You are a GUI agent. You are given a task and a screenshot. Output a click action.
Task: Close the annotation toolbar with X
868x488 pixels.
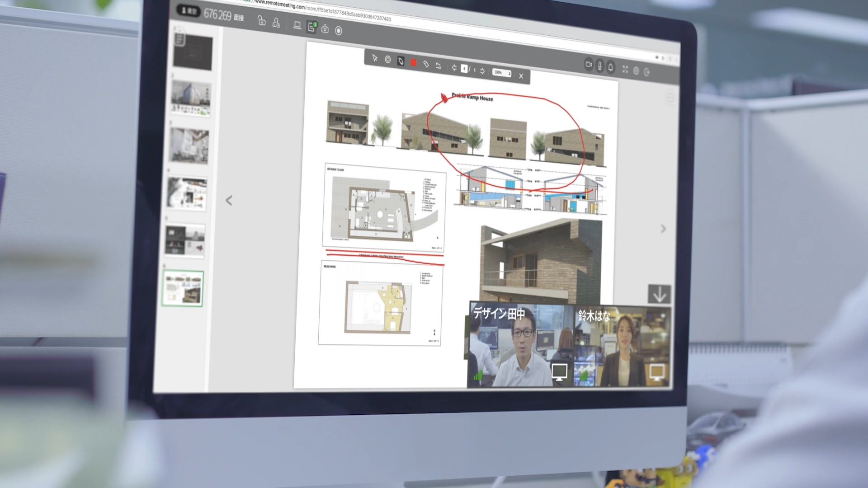pyautogui.click(x=521, y=76)
